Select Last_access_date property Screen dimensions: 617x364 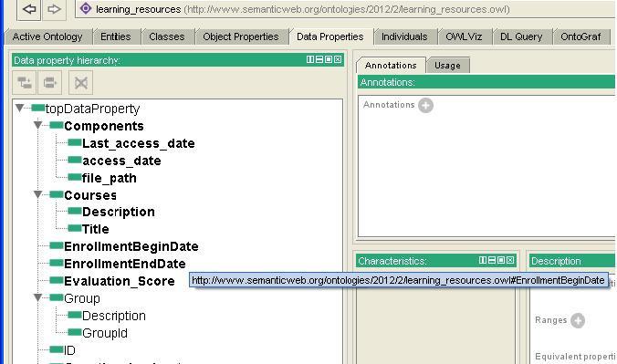[138, 143]
